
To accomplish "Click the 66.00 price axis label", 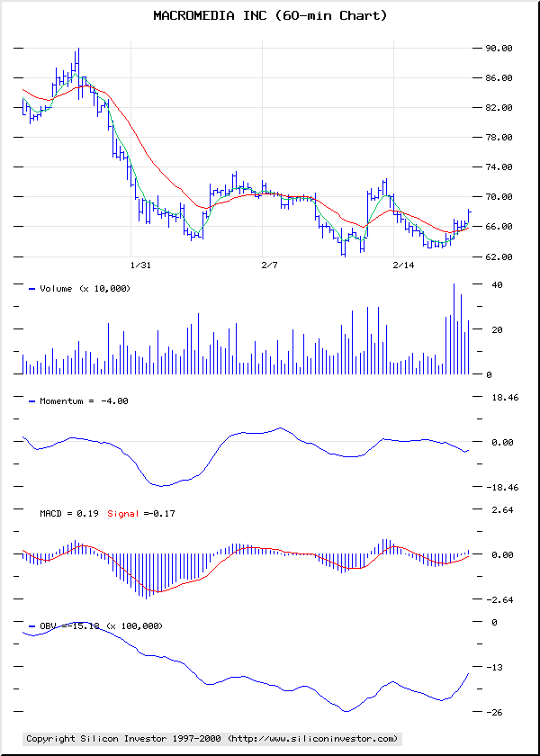I will (x=499, y=227).
